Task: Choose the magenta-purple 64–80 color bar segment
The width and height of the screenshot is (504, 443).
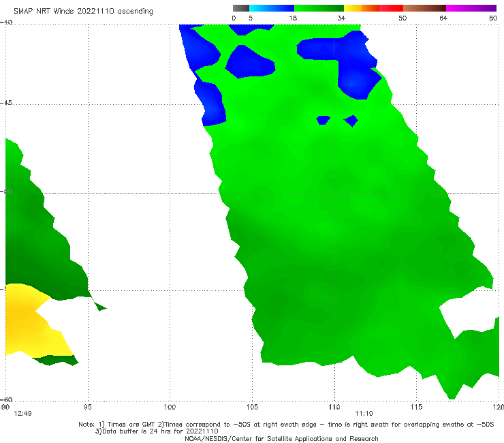Action: tap(471, 8)
